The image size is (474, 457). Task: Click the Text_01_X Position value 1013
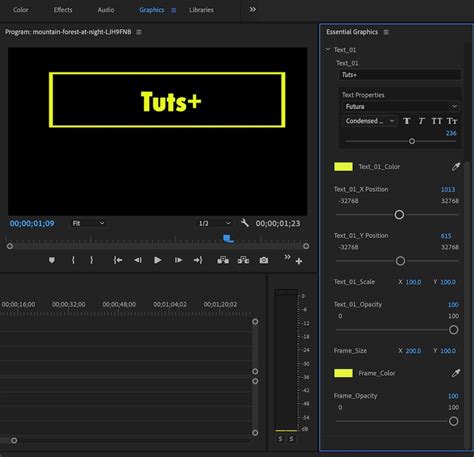pos(448,189)
